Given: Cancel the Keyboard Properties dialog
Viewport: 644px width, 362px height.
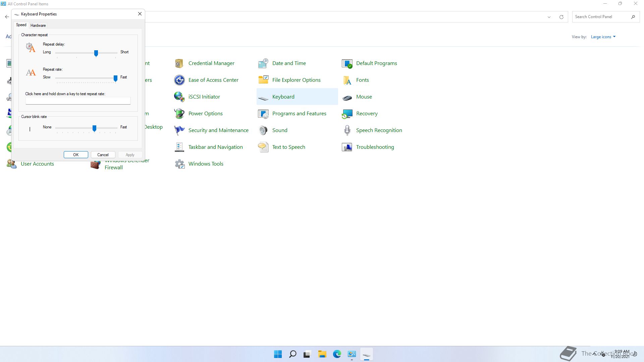Looking at the screenshot, I should 103,155.
